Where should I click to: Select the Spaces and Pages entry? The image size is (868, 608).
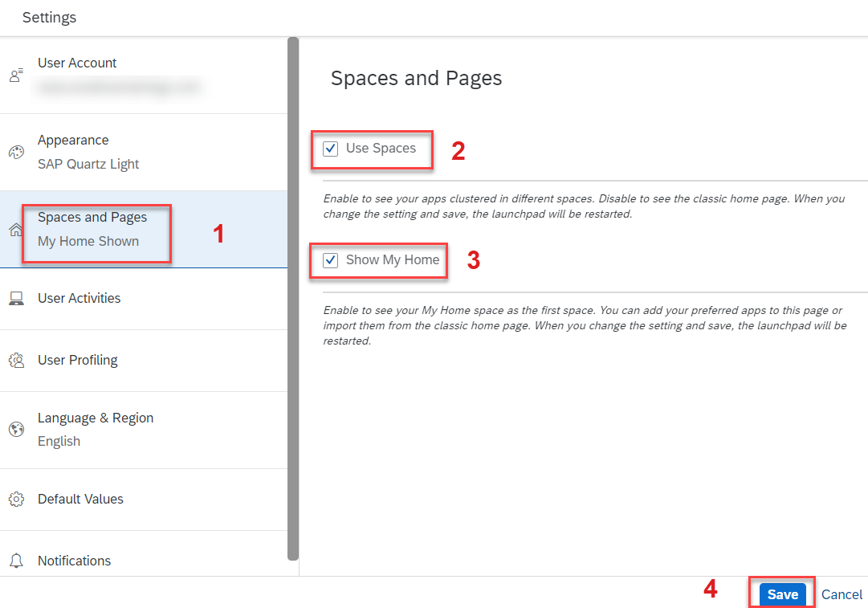click(x=144, y=229)
